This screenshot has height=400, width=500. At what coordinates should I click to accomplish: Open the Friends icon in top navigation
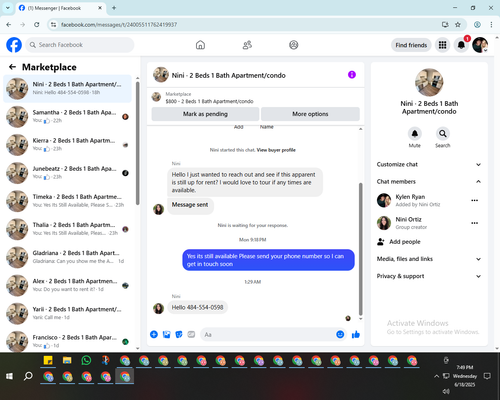[x=247, y=45]
